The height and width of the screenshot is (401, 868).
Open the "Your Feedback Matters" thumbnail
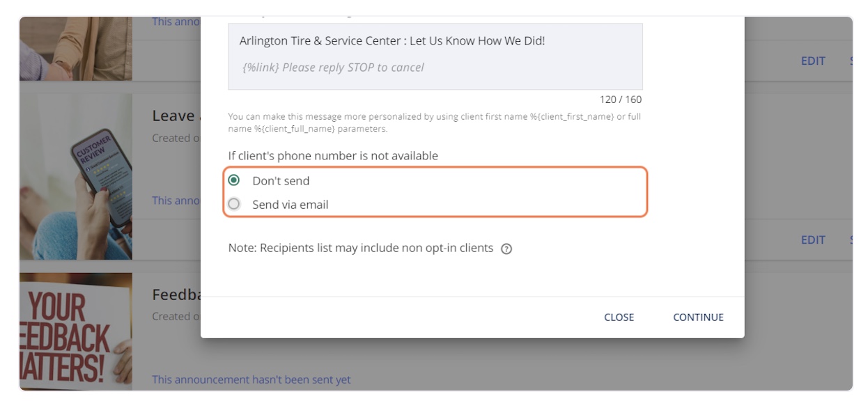[76, 331]
